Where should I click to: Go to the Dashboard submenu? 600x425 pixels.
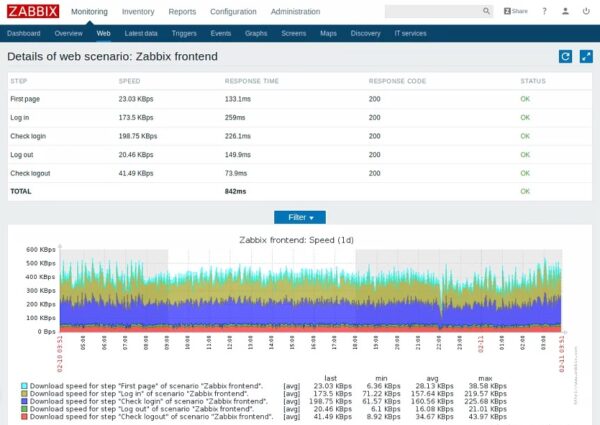[x=23, y=33]
